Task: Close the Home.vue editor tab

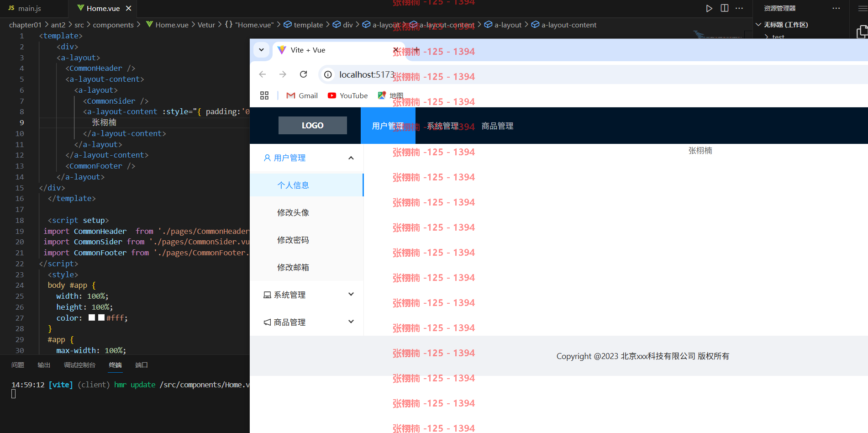Action: click(129, 8)
